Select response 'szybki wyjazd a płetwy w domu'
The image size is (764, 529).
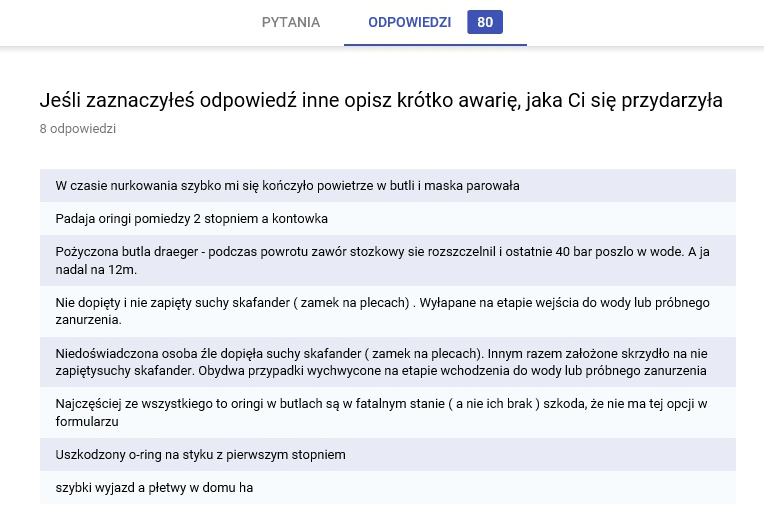388,488
